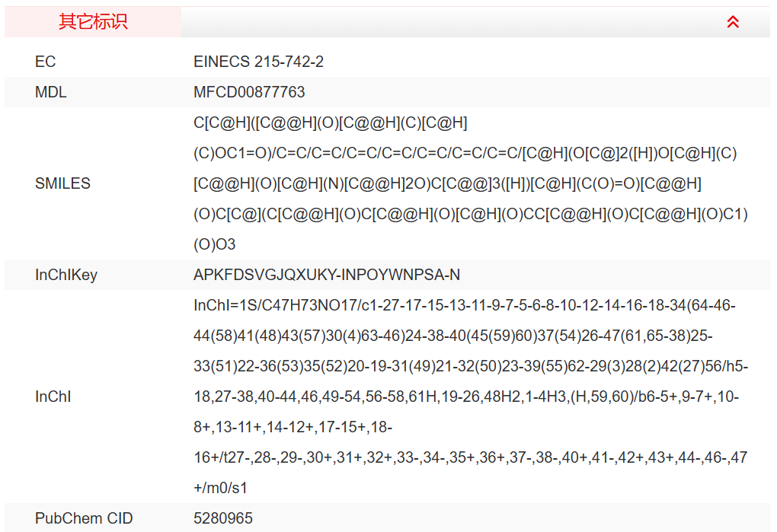Screen dimensions: 777x532
Task: Click the SMILES line ending with (O)O3
Action: [215, 244]
